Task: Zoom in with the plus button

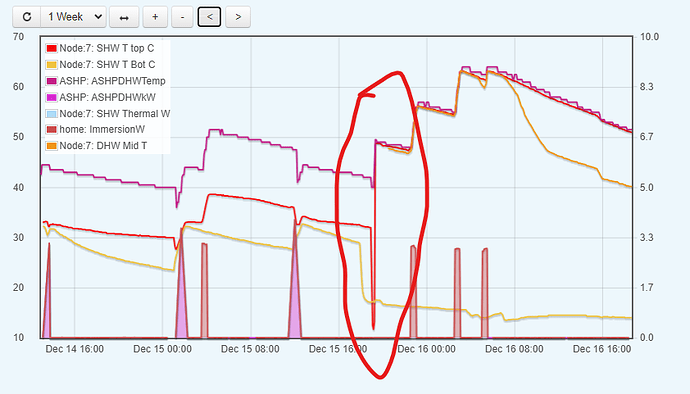Action: click(155, 17)
